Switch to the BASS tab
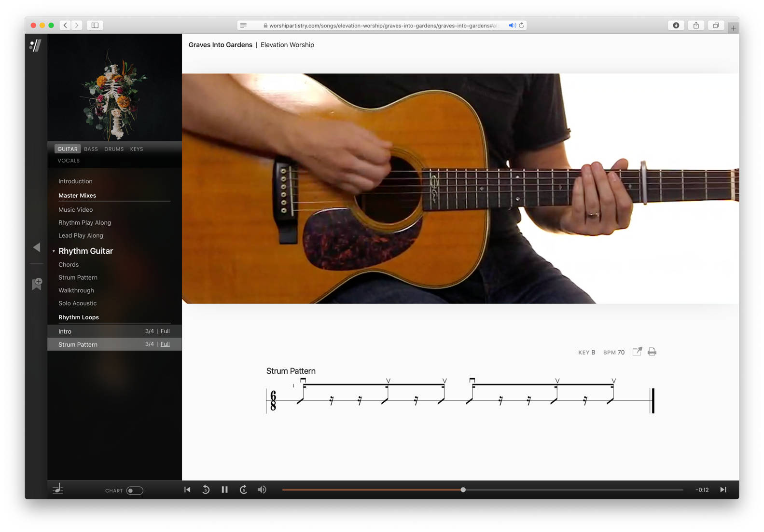The height and width of the screenshot is (532, 764). click(x=91, y=149)
